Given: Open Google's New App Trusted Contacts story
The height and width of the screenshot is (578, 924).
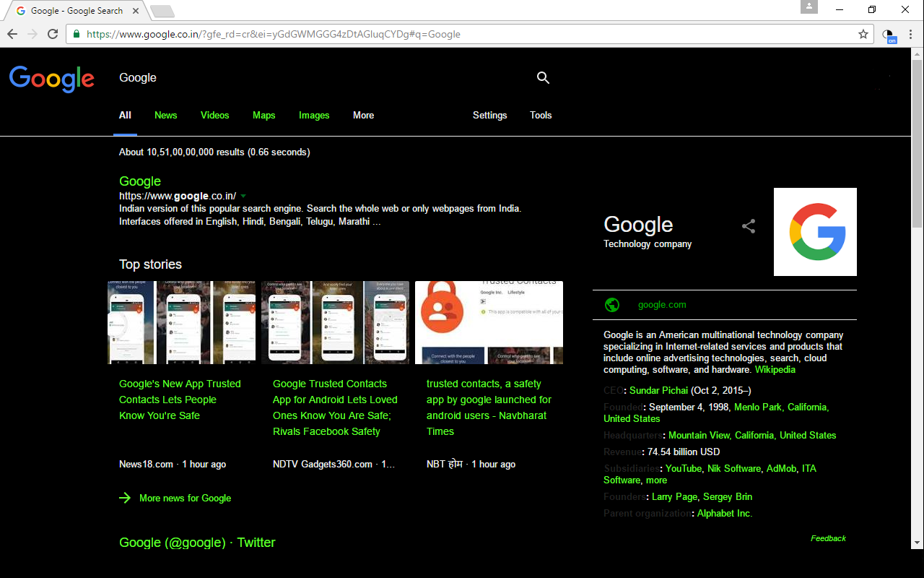Looking at the screenshot, I should coord(180,400).
